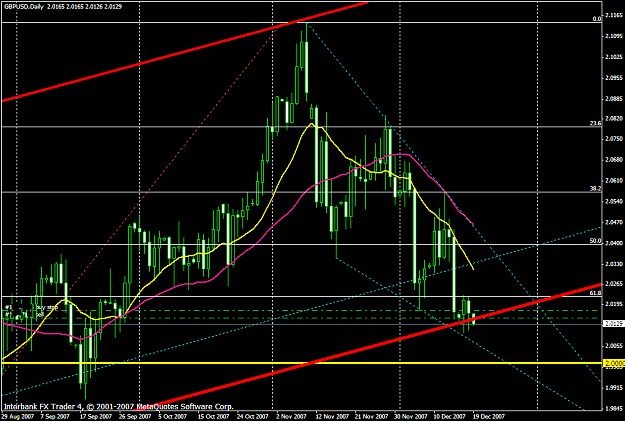Click the 2.1165 price axis label

point(614,16)
